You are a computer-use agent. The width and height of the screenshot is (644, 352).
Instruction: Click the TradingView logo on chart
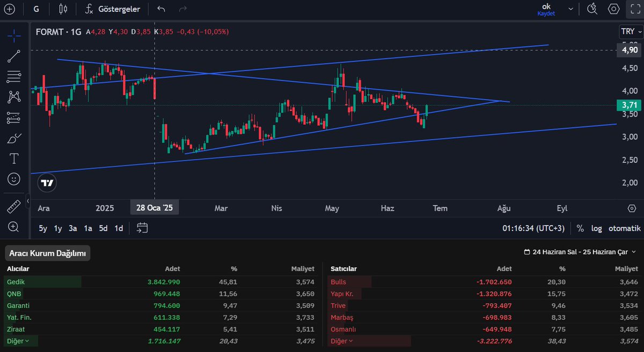coord(47,183)
